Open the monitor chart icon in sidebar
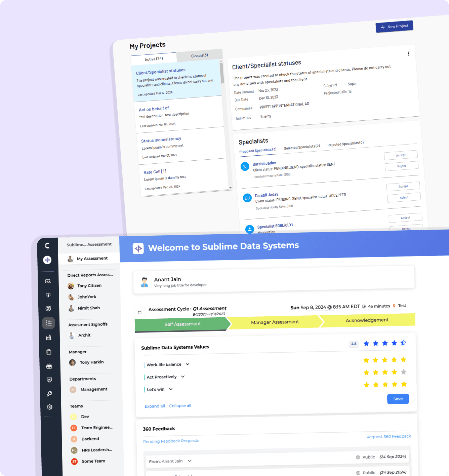Screen dimensions: 449x476 [49, 380]
